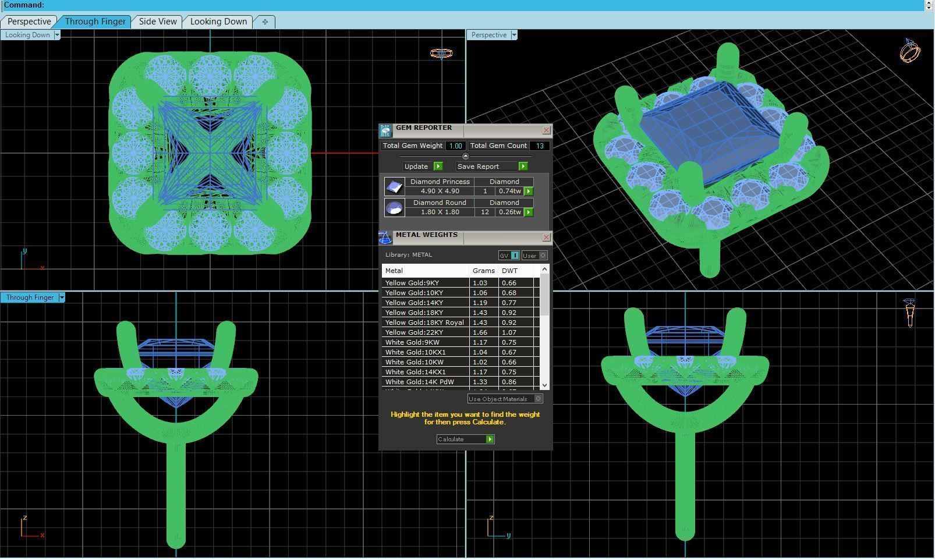Click the Metal column header
The image size is (935, 560).
(426, 271)
